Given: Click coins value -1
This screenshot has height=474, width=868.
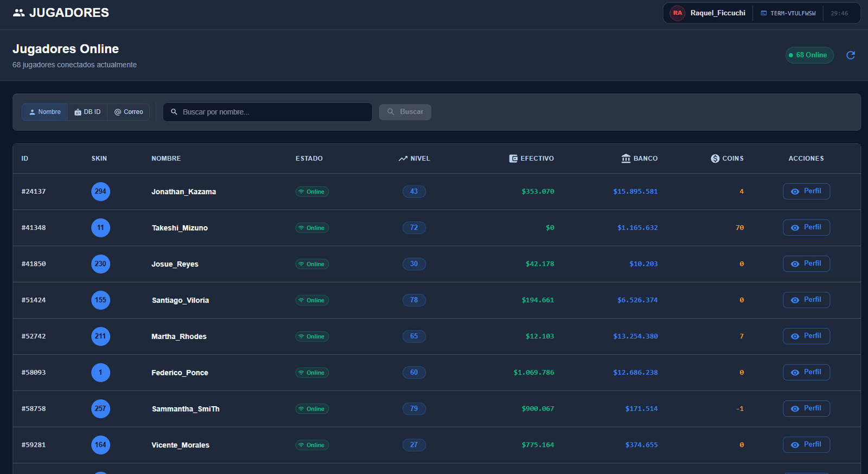Looking at the screenshot, I should tap(740, 409).
